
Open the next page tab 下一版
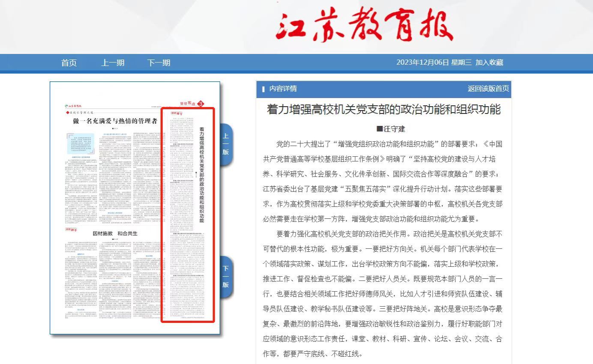[226, 277]
